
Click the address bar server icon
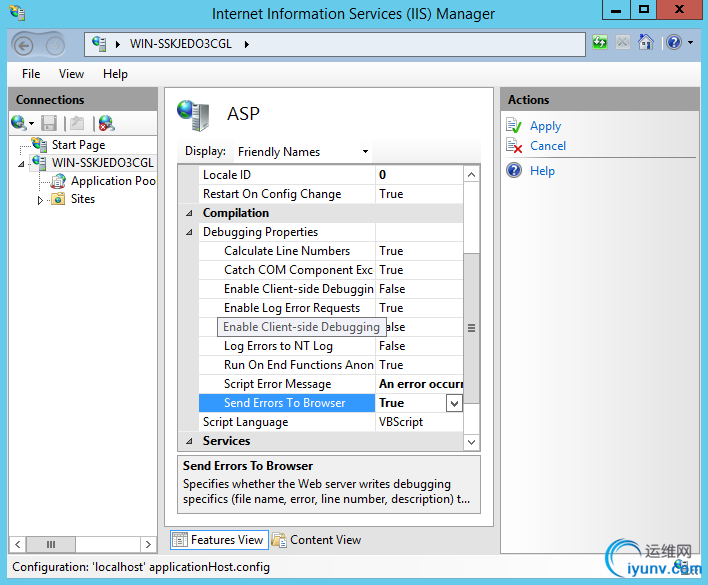pyautogui.click(x=99, y=44)
